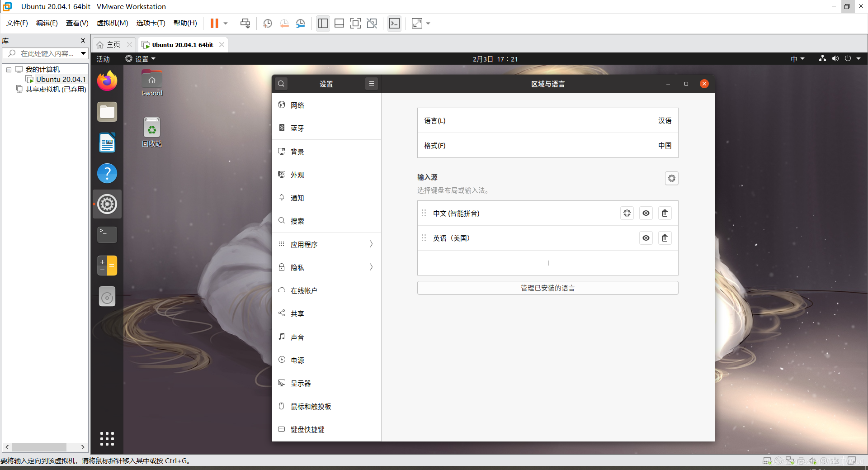Screen dimensions: 868x470
Task: Open Calculator from the Ubuntu dock
Action: 107,266
